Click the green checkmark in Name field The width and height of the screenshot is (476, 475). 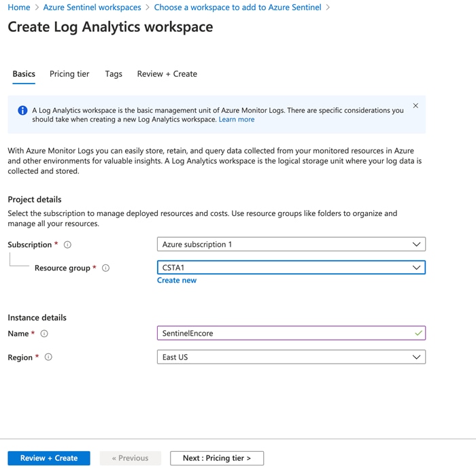(418, 333)
